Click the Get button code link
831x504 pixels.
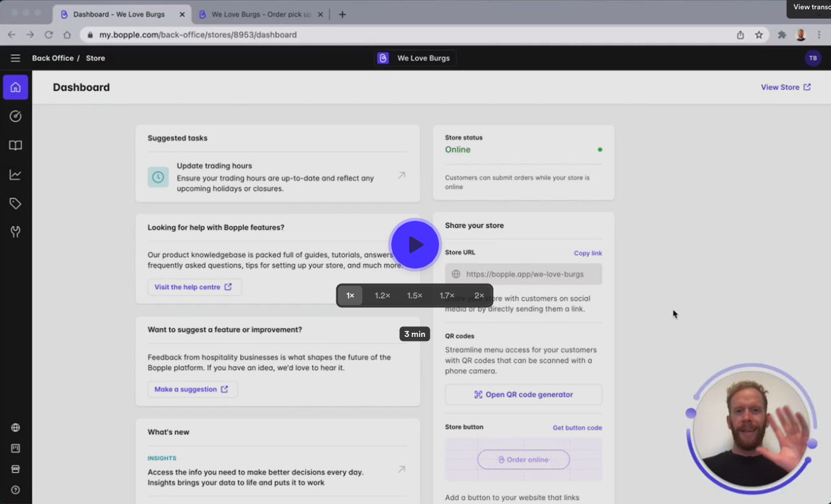(x=577, y=428)
